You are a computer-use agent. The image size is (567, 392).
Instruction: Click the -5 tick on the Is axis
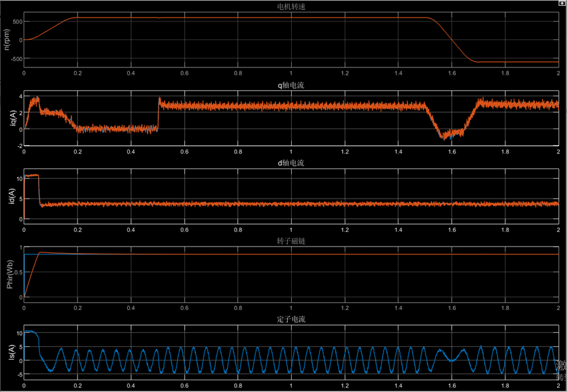[x=20, y=374]
